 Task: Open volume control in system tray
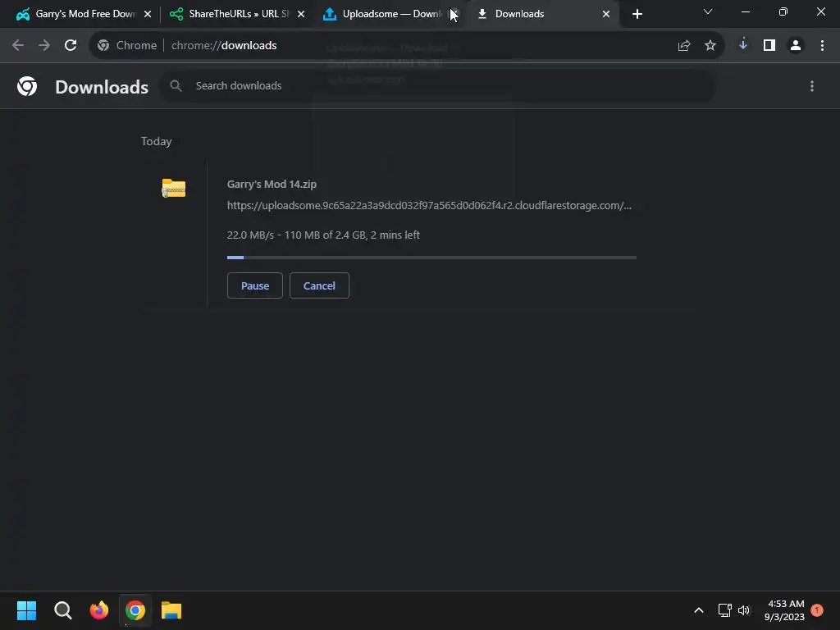pyautogui.click(x=744, y=610)
